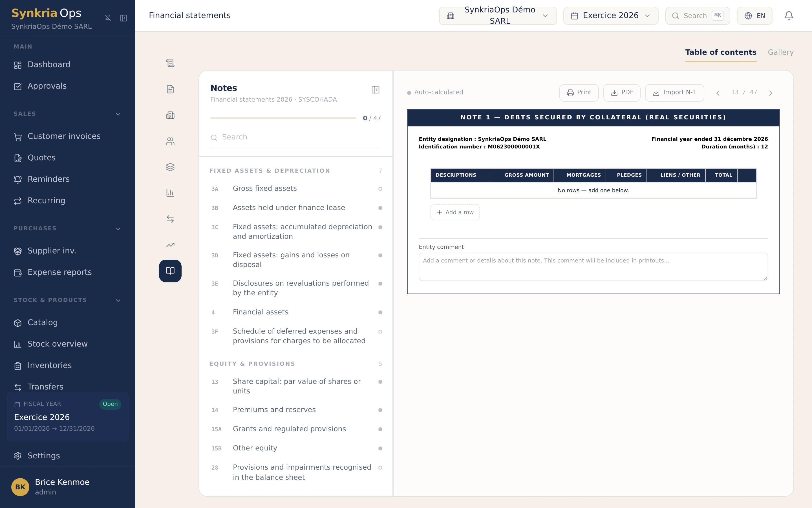Go to previous note page arrow

point(718,93)
